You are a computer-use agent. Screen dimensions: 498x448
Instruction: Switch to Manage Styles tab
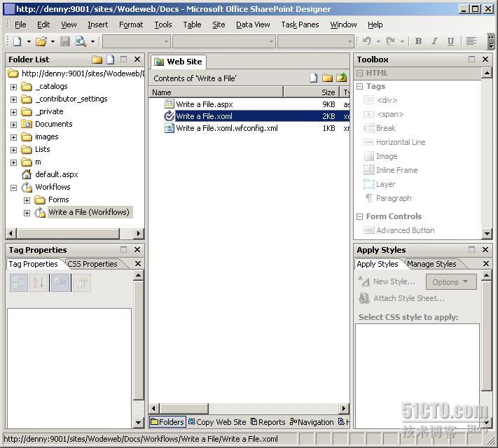(x=431, y=264)
